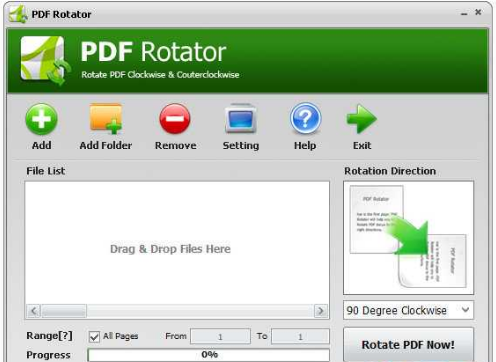496x362 pixels.
Task: Click the rotation direction preview image
Action: pyautogui.click(x=408, y=238)
